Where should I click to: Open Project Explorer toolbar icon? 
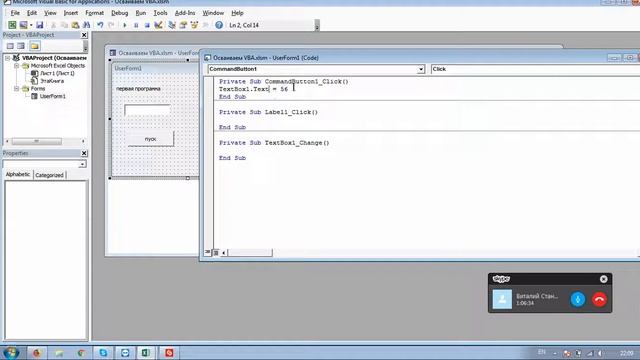(172, 25)
